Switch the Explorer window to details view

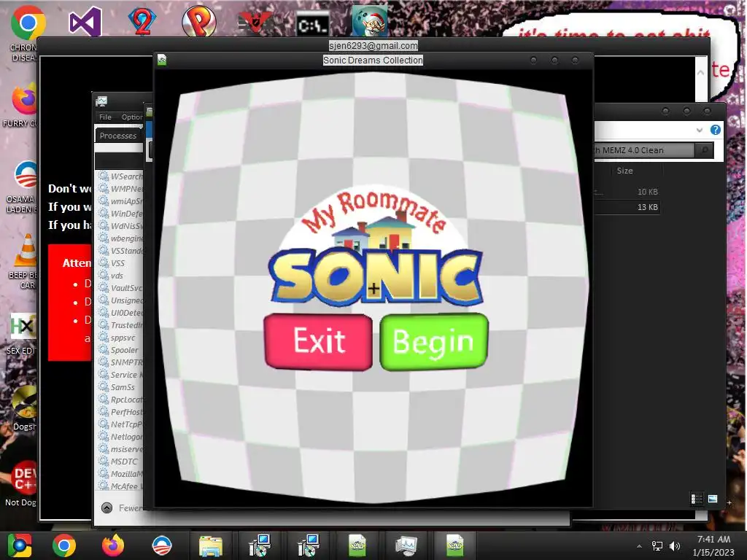(697, 499)
